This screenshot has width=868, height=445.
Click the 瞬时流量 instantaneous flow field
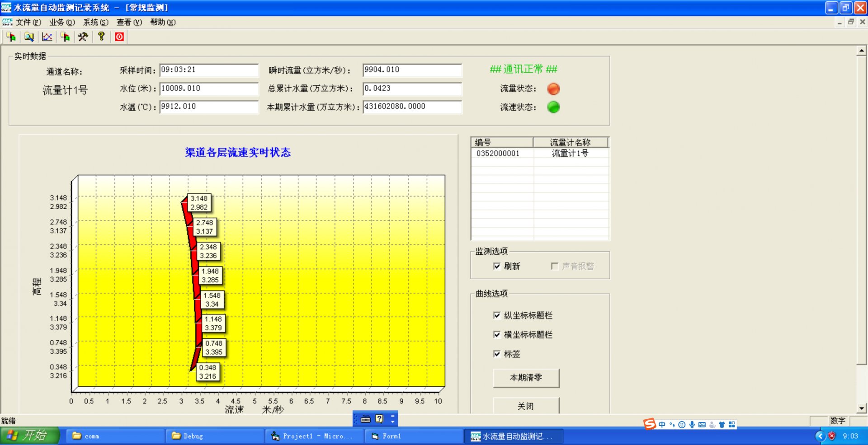point(412,70)
